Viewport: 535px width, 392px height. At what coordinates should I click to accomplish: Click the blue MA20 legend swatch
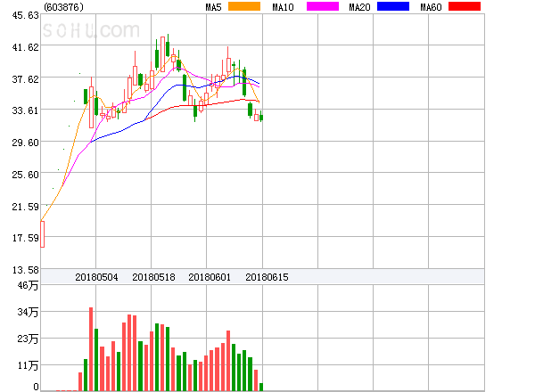click(x=393, y=6)
